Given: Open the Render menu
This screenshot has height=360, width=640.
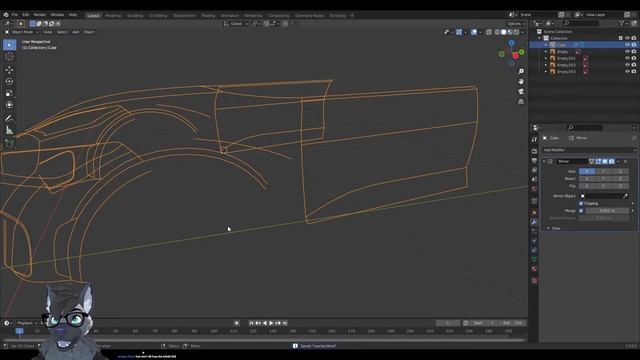Looking at the screenshot, I should (x=40, y=15).
